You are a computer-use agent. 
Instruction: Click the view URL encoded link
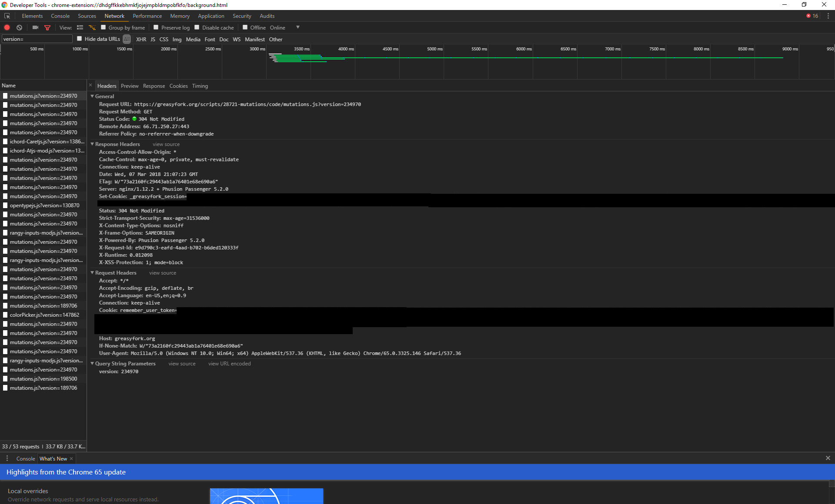click(x=229, y=363)
